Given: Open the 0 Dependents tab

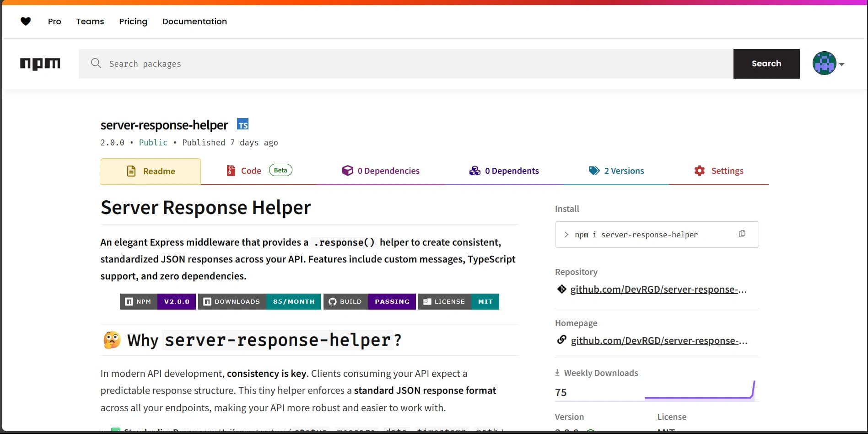Looking at the screenshot, I should [504, 171].
